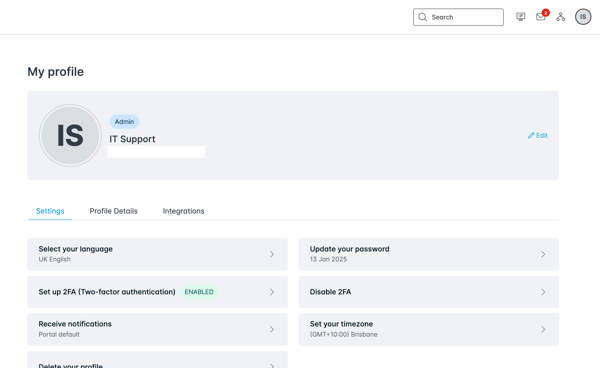Switch to the Profile Details tab
This screenshot has height=368, width=600.
click(x=113, y=211)
